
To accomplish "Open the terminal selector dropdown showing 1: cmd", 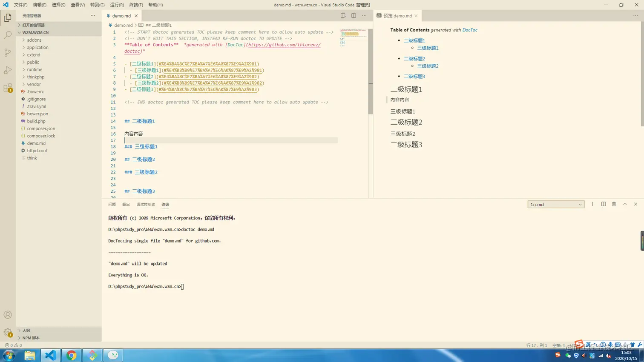I will click(556, 205).
